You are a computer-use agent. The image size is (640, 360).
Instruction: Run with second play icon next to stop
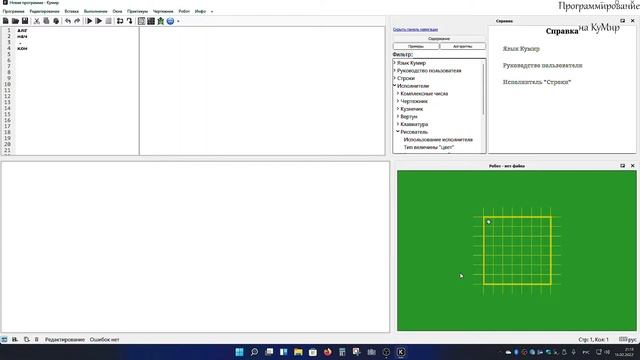pyautogui.click(x=99, y=21)
